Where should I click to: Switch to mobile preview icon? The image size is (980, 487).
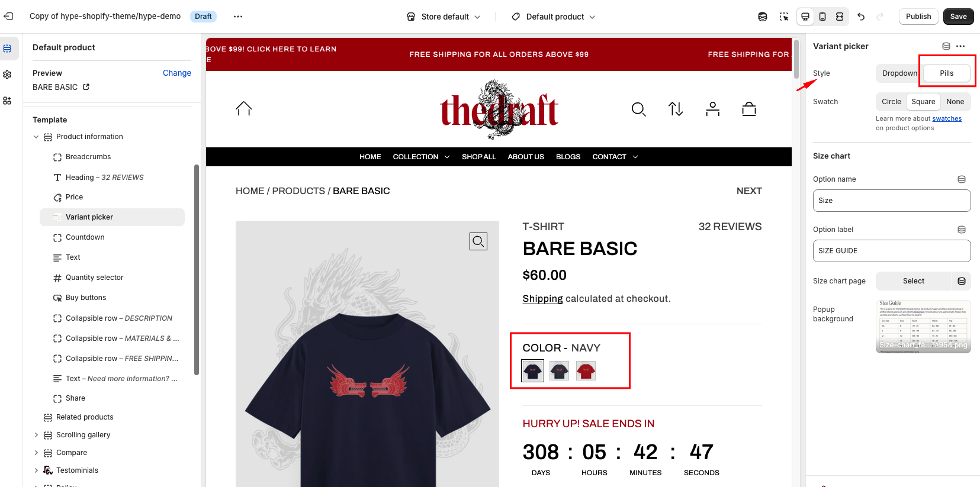pyautogui.click(x=822, y=17)
